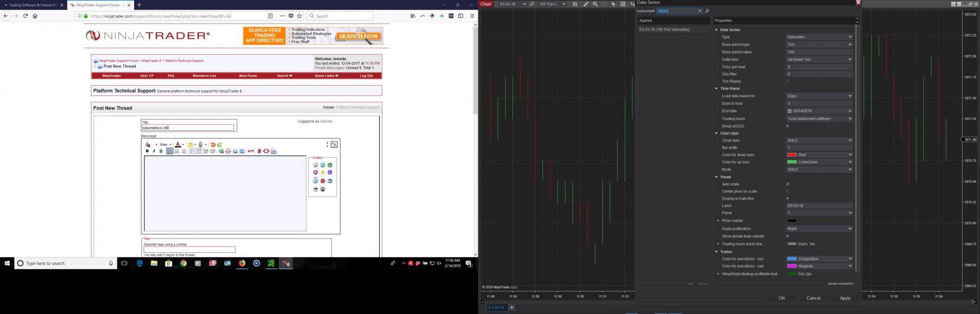The width and height of the screenshot is (980, 314).
Task: Open File Explorer from the taskbar
Action: pyautogui.click(x=154, y=263)
